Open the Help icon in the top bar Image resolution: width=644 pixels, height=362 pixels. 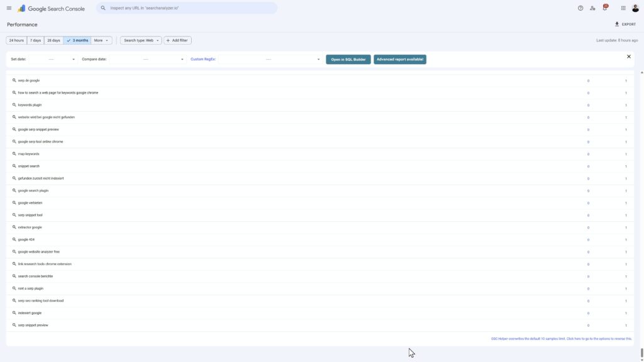coord(579,7)
